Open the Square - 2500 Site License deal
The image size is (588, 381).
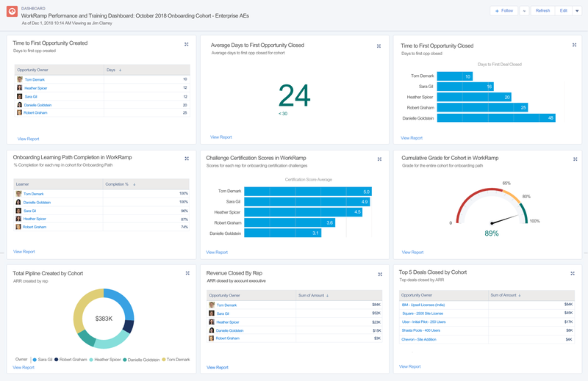coord(423,313)
